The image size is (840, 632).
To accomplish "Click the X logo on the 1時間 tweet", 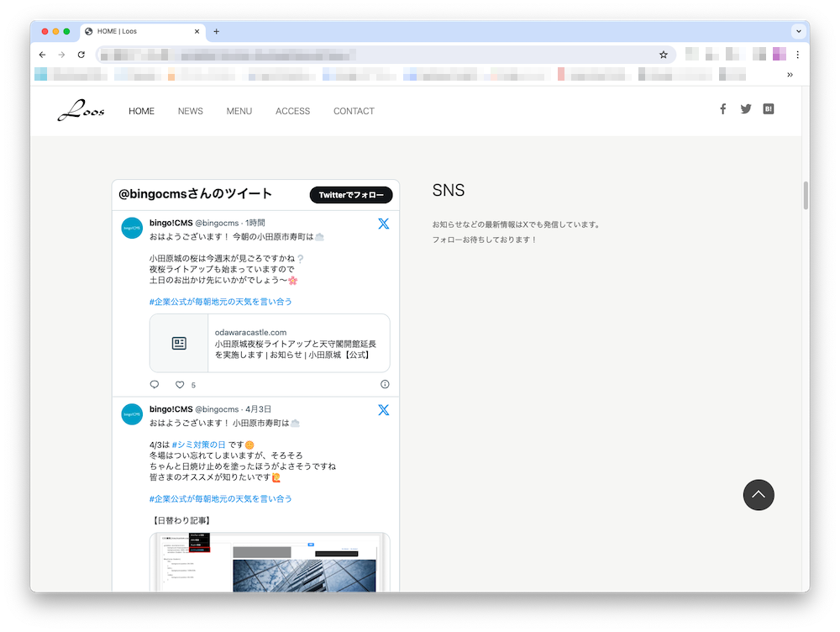I will coord(384,224).
